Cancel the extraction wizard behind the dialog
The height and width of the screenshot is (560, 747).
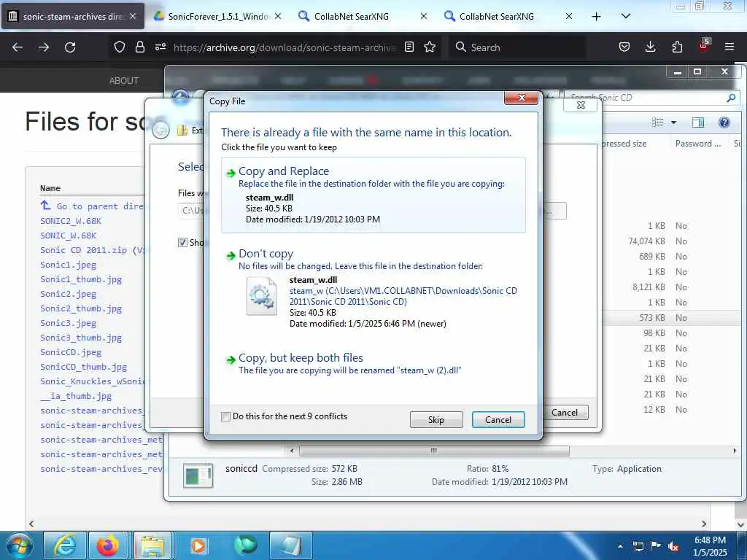(565, 413)
